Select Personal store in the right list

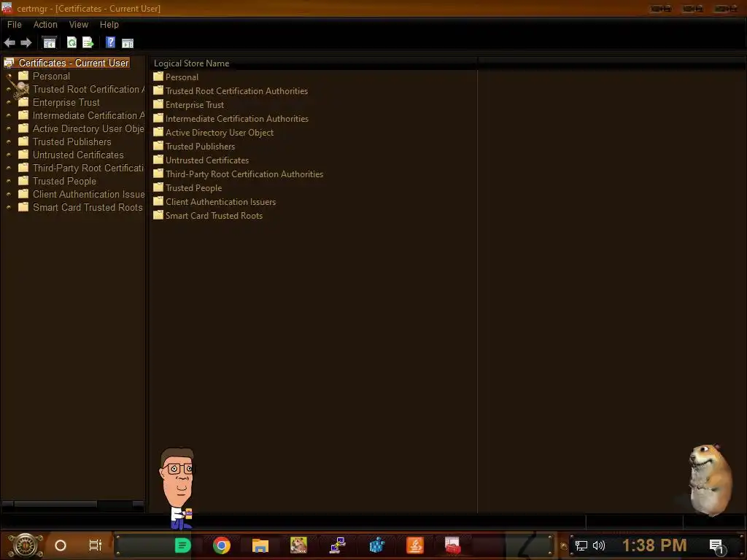(x=182, y=77)
